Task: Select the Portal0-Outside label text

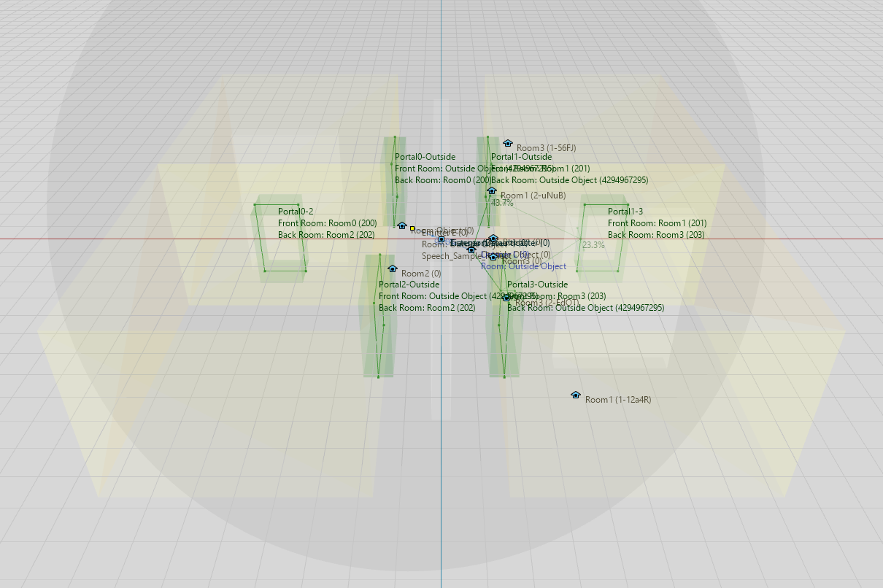Action: coord(425,157)
